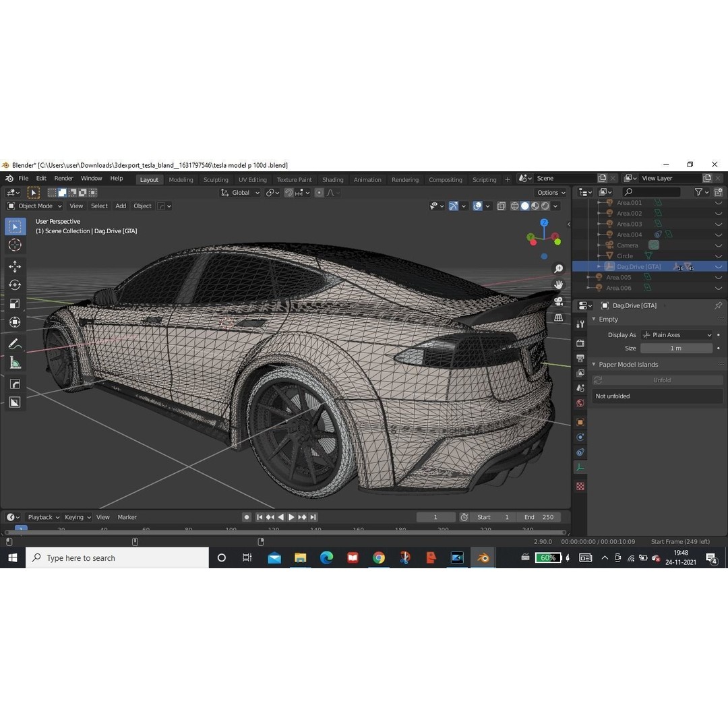Open the Render menu
The image size is (728, 728).
63,178
